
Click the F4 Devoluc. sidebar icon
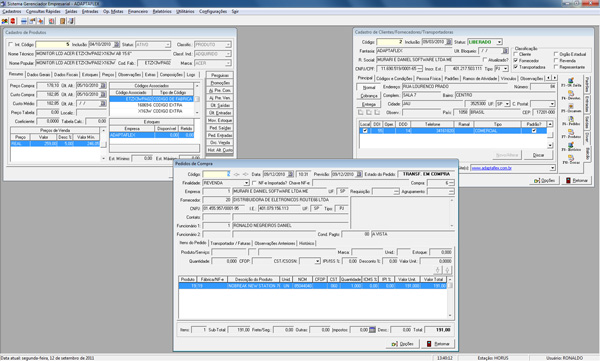tap(571, 93)
